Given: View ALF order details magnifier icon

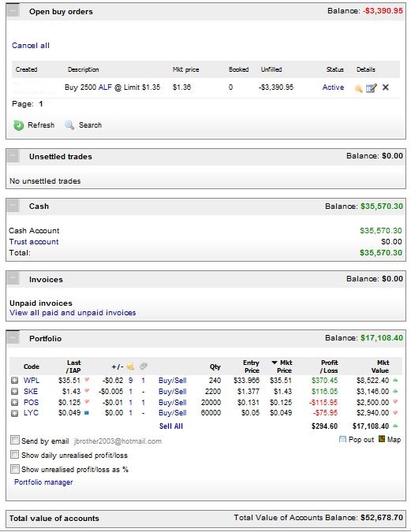Looking at the screenshot, I should (358, 88).
